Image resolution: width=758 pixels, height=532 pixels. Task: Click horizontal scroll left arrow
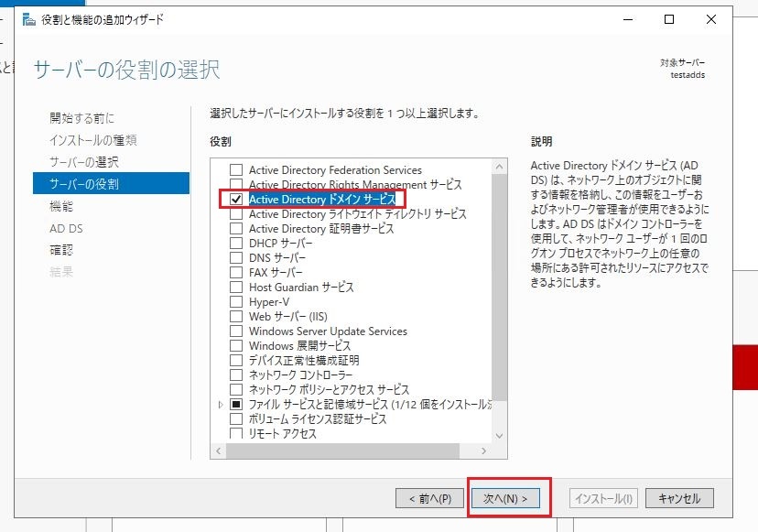click(219, 451)
